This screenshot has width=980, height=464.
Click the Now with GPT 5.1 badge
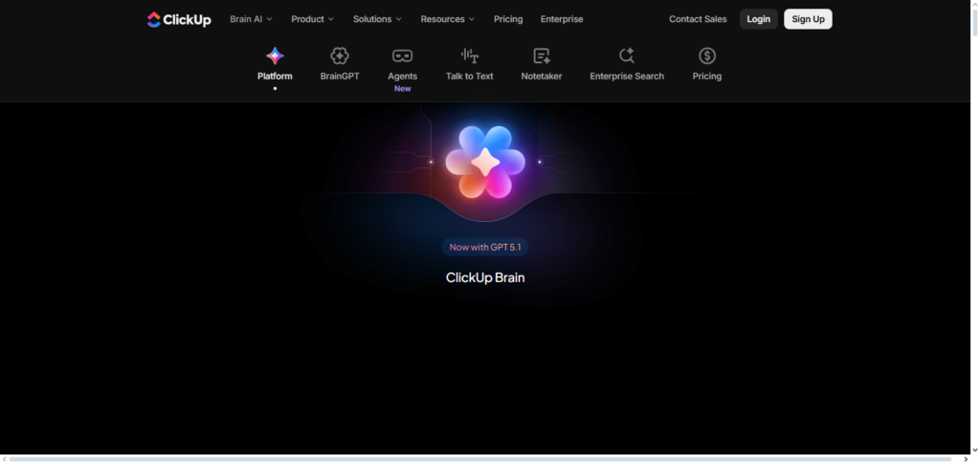(x=485, y=247)
